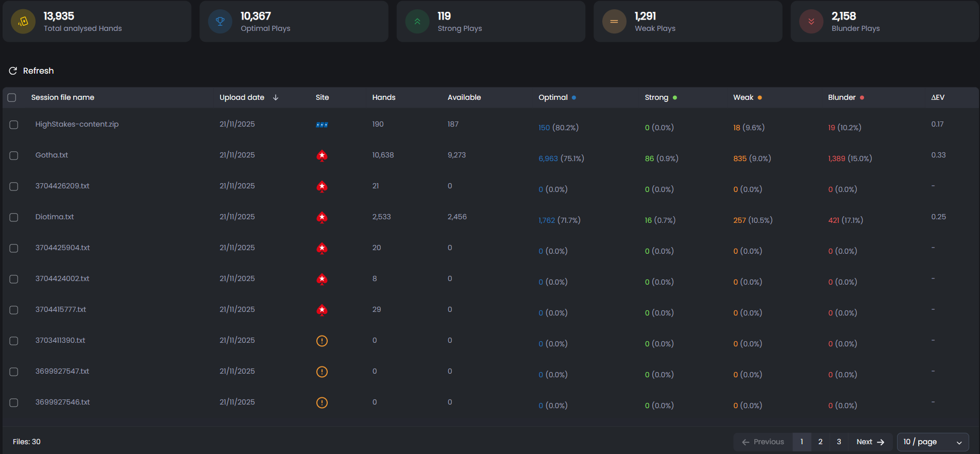Click the Refresh circular arrow icon
This screenshot has width=980, height=454.
pyautogui.click(x=13, y=71)
